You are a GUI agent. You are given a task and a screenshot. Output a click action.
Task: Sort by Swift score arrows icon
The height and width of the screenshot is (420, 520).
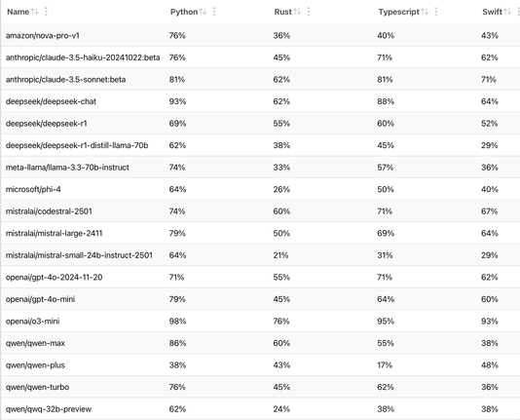[x=507, y=12]
